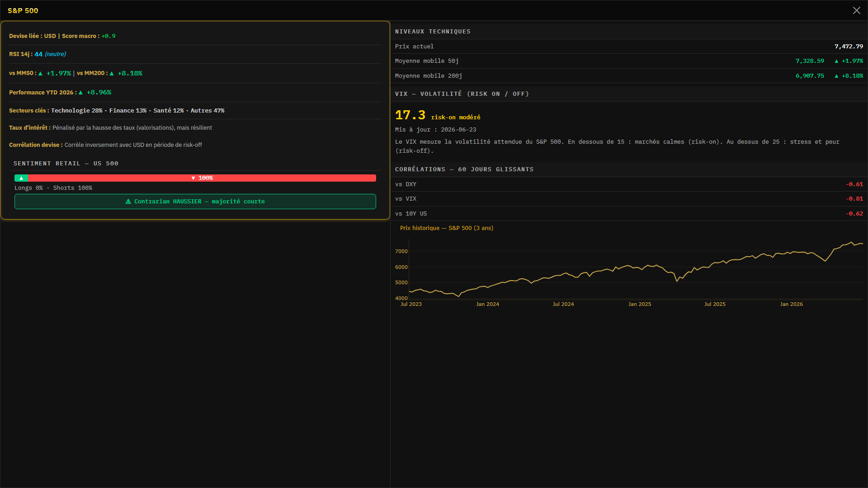Click the red shorts 100% sentiment bar
The height and width of the screenshot is (488, 868).
(202, 178)
